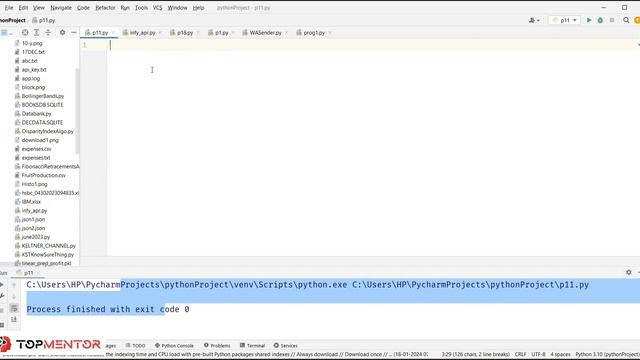
Task: Click Run panel wrench settings icon
Action: pyautogui.click(x=2, y=296)
